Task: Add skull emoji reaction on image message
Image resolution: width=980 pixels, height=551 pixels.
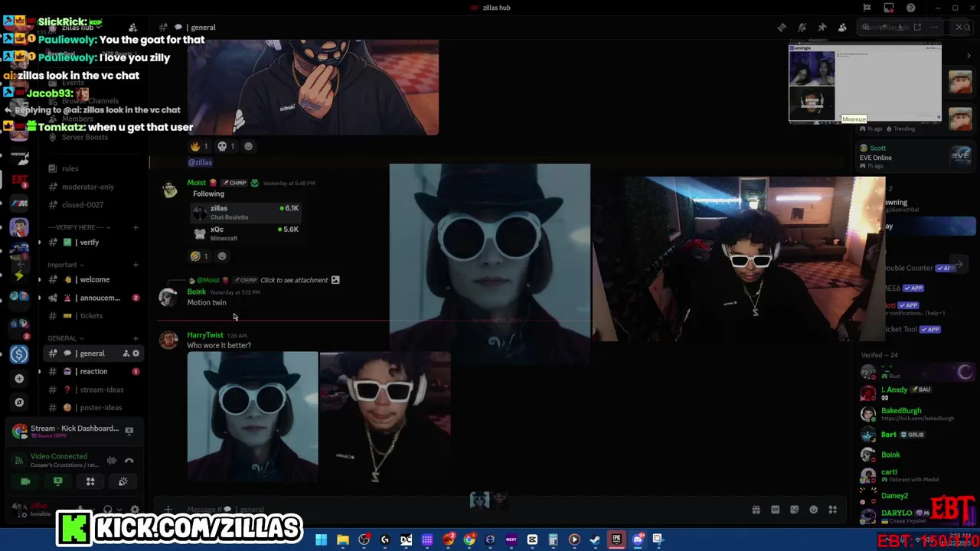Action: point(226,146)
